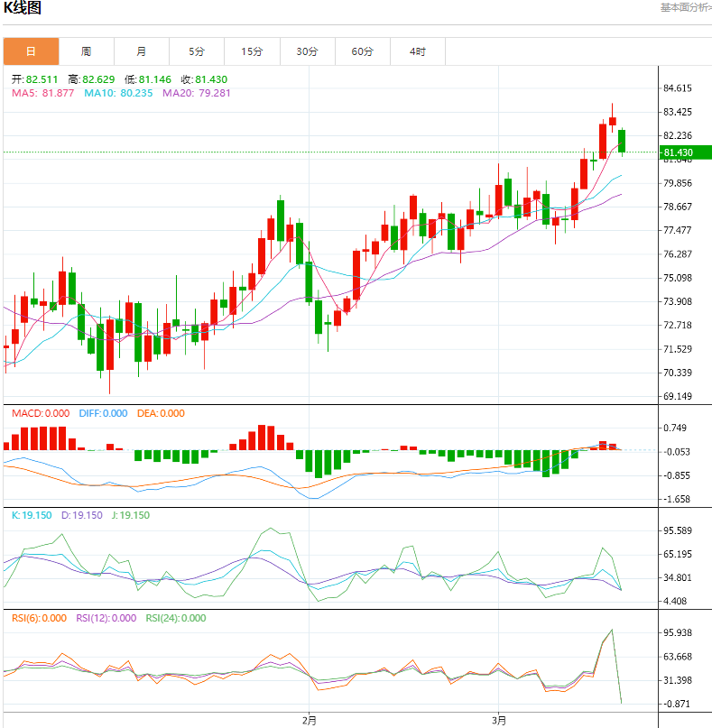
Task: Click the 3月 date marker on time axis
Action: (x=499, y=720)
